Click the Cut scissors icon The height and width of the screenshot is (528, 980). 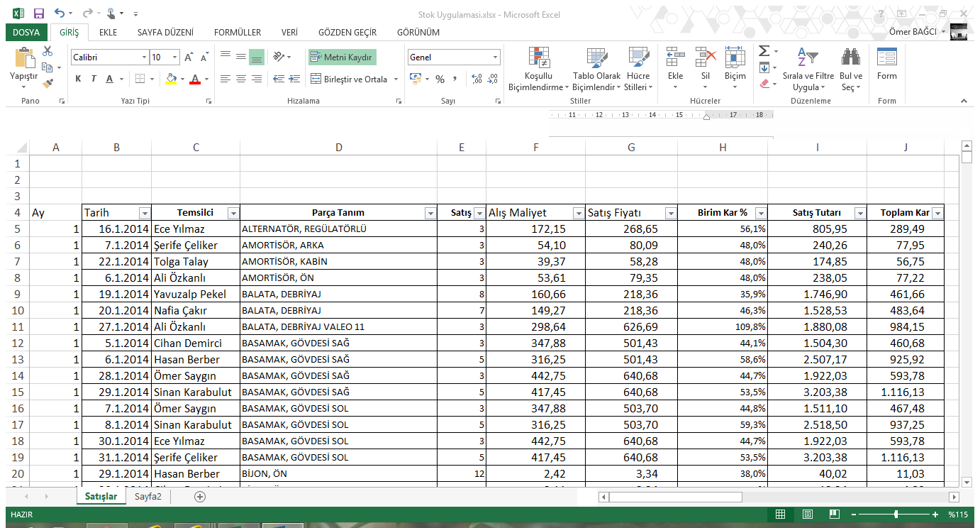click(x=48, y=51)
